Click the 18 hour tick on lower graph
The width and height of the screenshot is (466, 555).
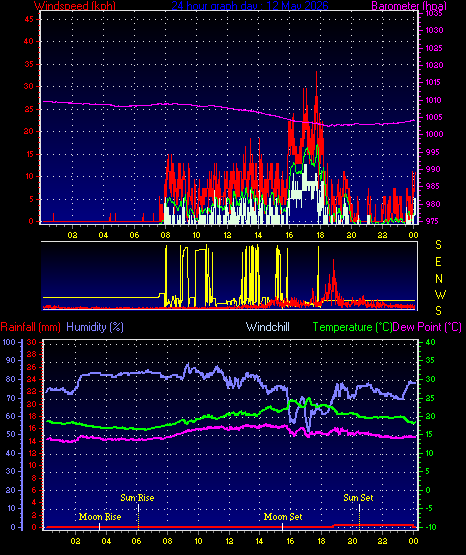tap(321, 541)
